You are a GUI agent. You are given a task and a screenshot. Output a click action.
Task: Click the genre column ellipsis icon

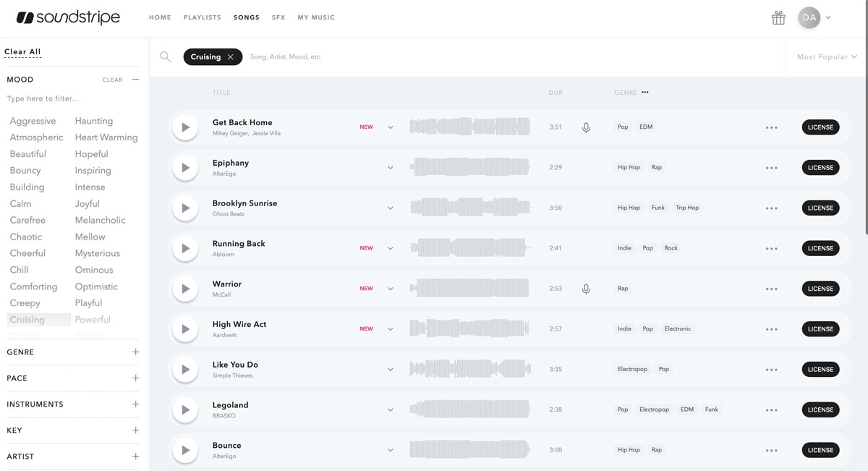645,93
